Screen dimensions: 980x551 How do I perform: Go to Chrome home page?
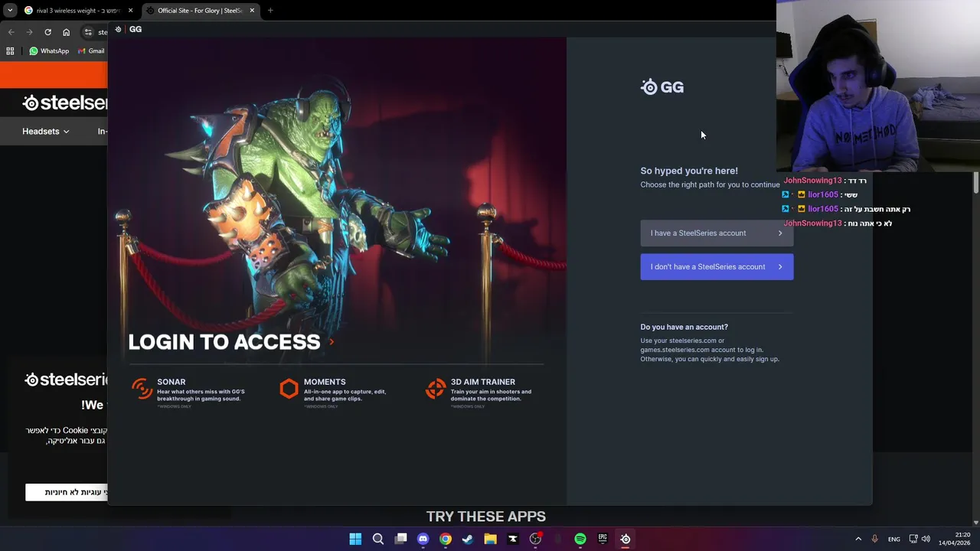point(66,32)
